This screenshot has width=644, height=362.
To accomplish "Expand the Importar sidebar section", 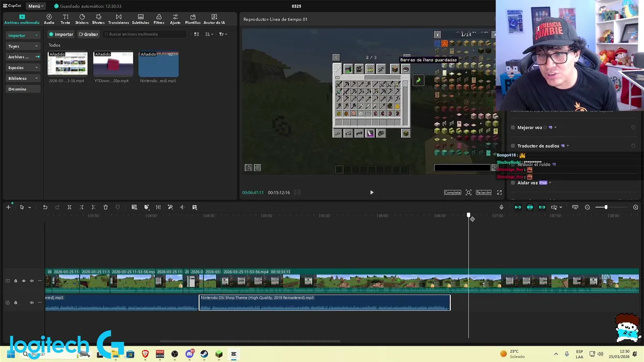I will click(23, 35).
